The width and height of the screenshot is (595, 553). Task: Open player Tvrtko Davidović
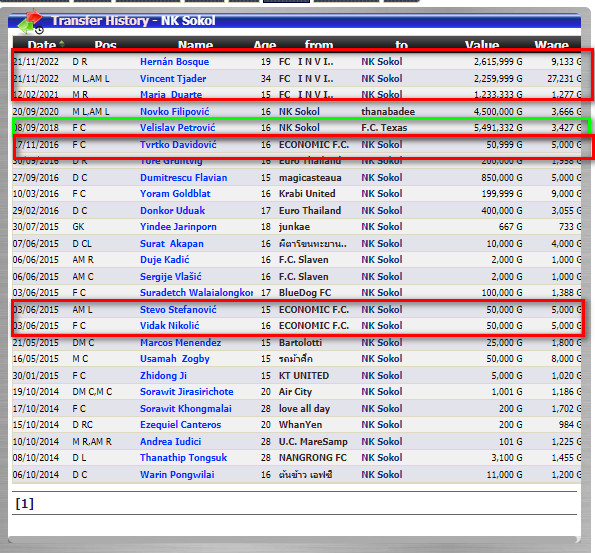point(178,145)
